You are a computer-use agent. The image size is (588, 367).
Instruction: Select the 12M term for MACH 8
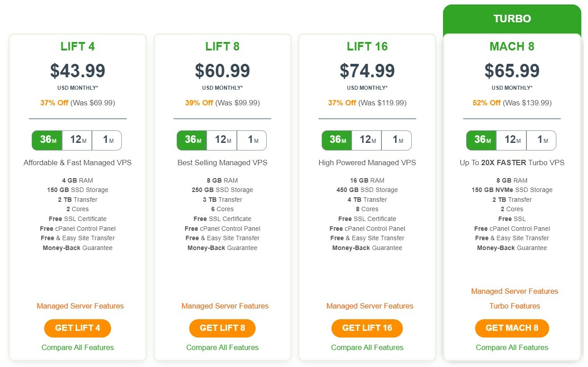pos(511,140)
